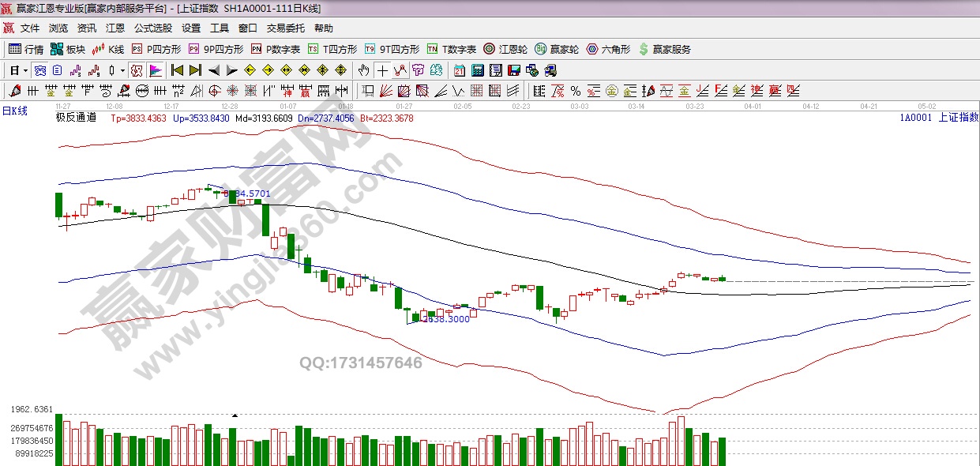Click the percent (%) drawing tool
Image resolution: width=980 pixels, height=466 pixels.
click(576, 90)
